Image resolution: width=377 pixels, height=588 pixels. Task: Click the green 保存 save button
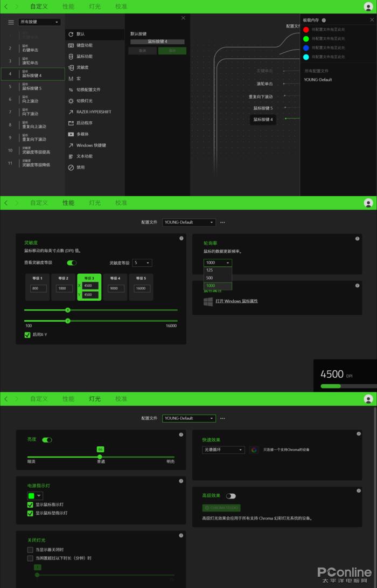[172, 51]
